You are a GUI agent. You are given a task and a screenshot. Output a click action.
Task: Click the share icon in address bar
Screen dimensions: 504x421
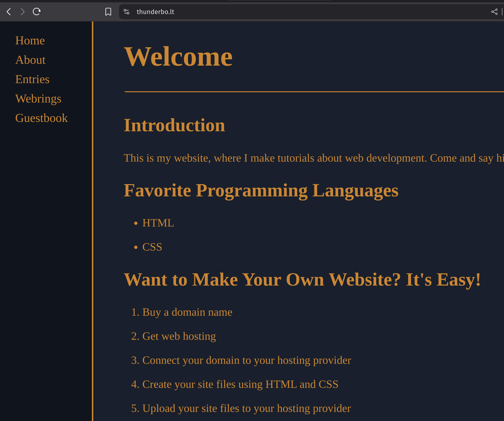494,11
